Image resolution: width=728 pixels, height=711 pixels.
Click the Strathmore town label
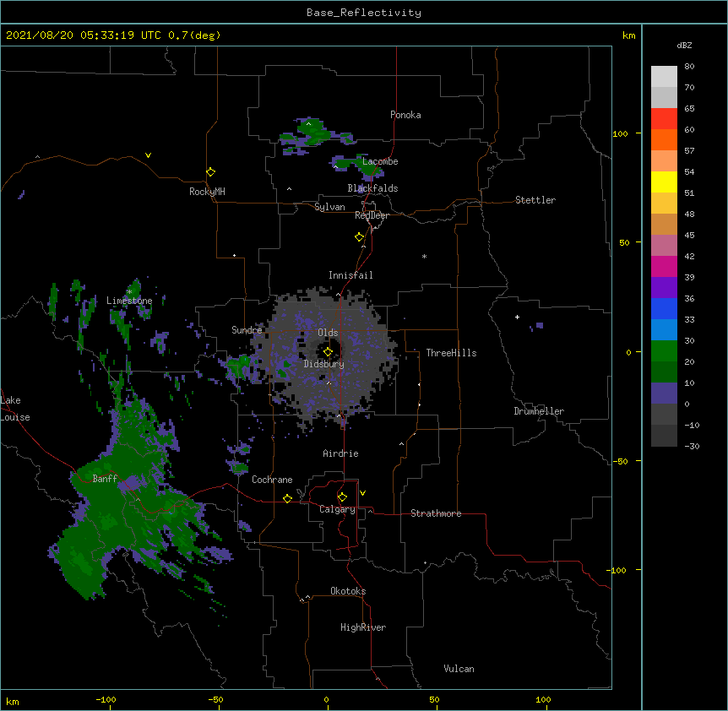436,513
